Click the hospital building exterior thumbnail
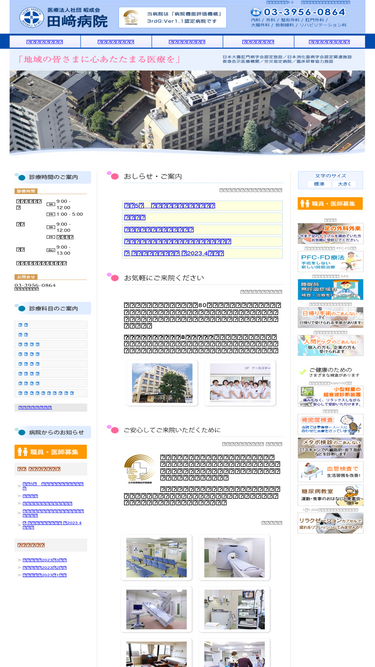Viewport: 375px width, 667px height. (162, 383)
